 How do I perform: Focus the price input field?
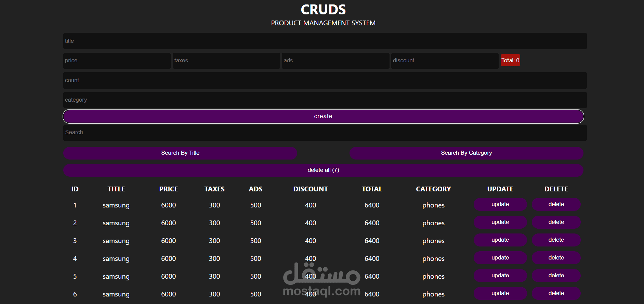point(117,61)
